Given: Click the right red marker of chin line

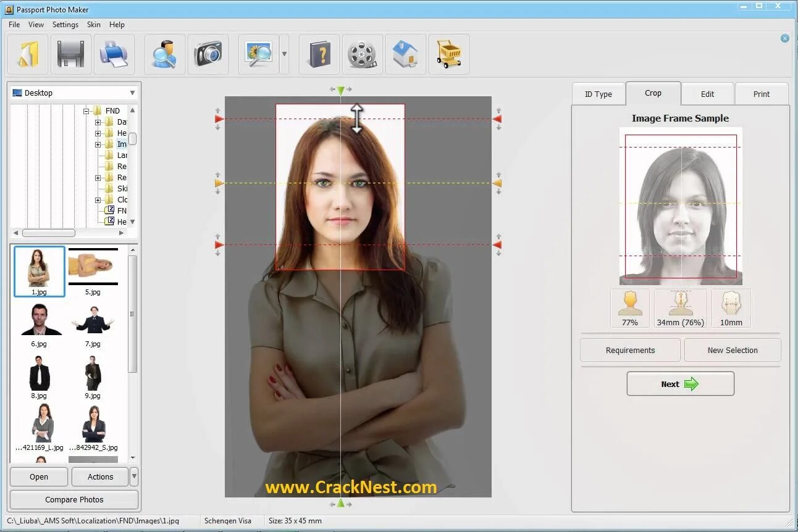Looking at the screenshot, I should coord(497,245).
